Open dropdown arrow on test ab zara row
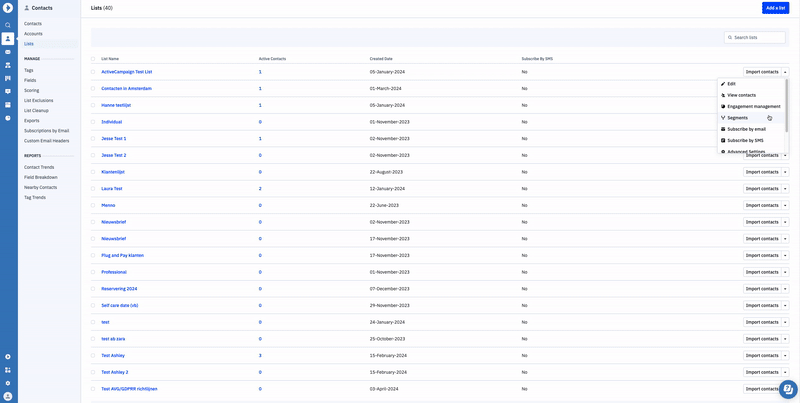The height and width of the screenshot is (403, 800). [785, 339]
